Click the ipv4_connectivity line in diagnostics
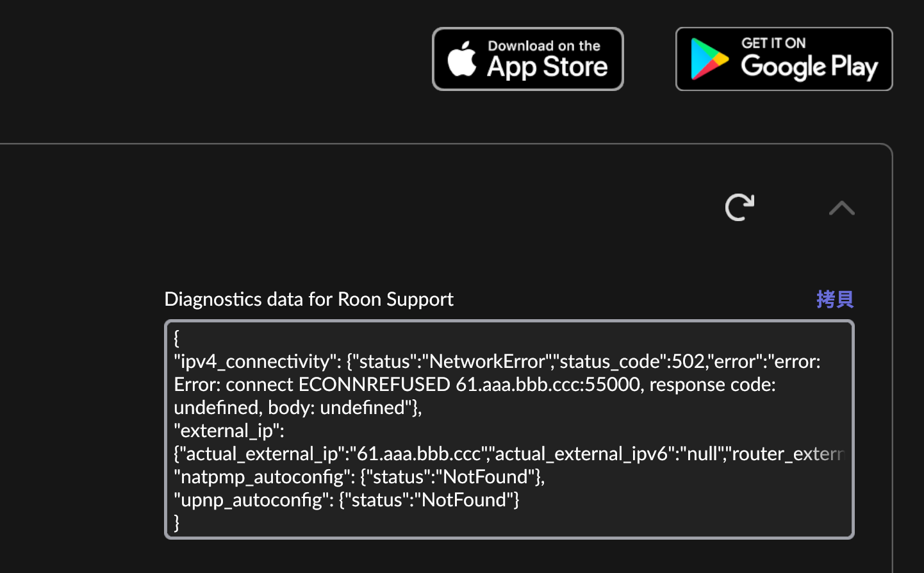The width and height of the screenshot is (924, 573). pyautogui.click(x=497, y=361)
